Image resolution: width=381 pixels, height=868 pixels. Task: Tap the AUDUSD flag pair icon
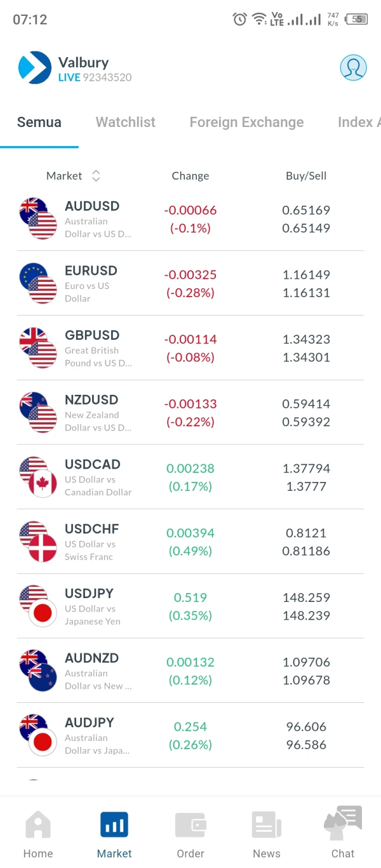38,218
